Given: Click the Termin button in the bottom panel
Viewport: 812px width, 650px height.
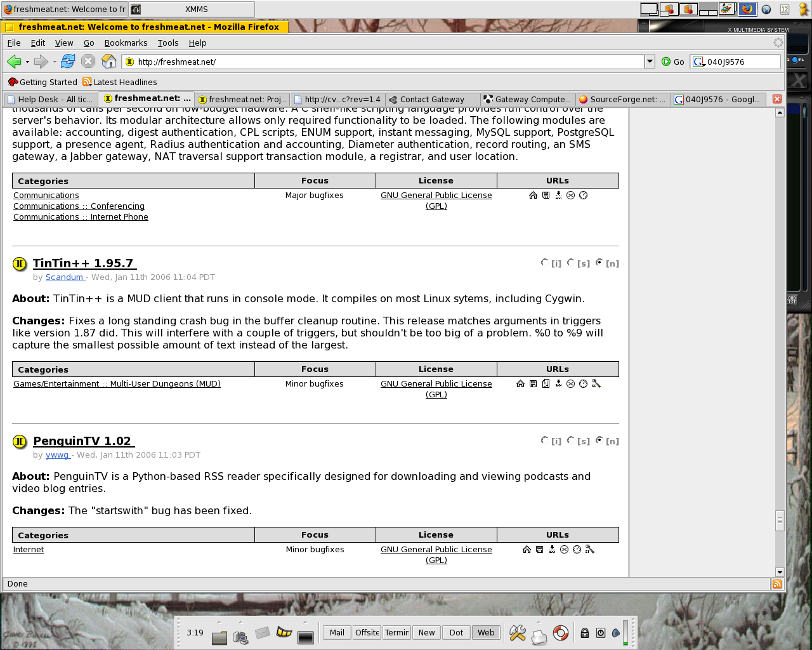Looking at the screenshot, I should click(x=396, y=632).
